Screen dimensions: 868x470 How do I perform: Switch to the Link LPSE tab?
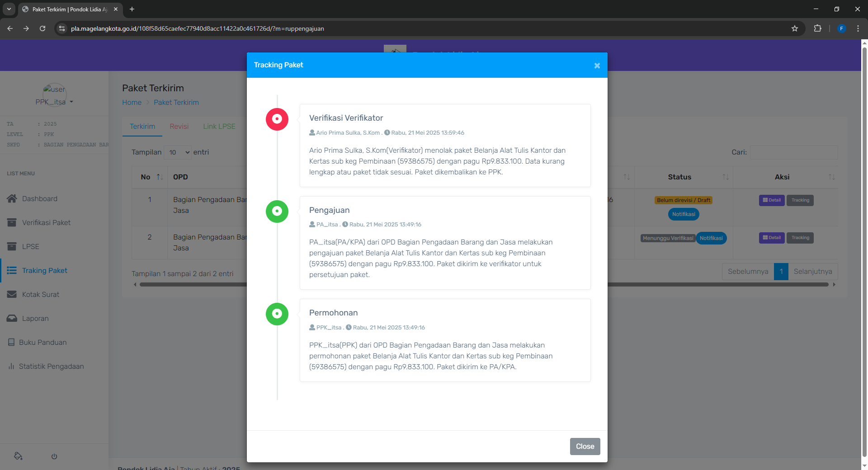tap(219, 127)
